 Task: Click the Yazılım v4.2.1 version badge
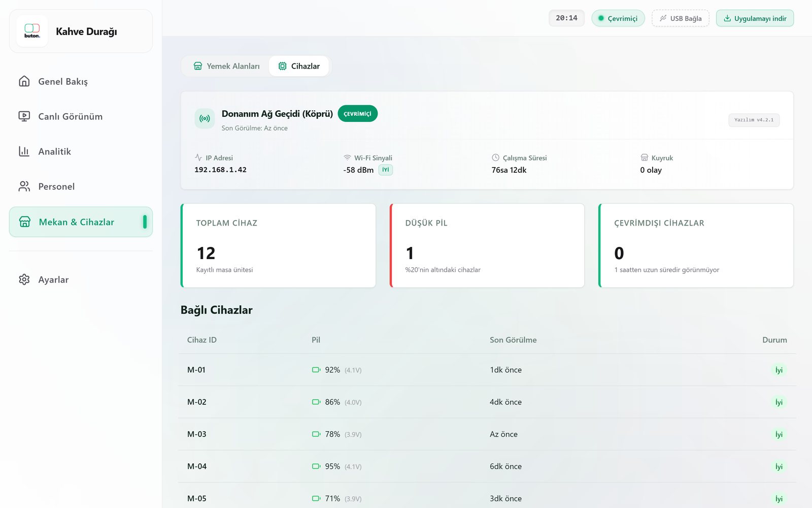[754, 120]
